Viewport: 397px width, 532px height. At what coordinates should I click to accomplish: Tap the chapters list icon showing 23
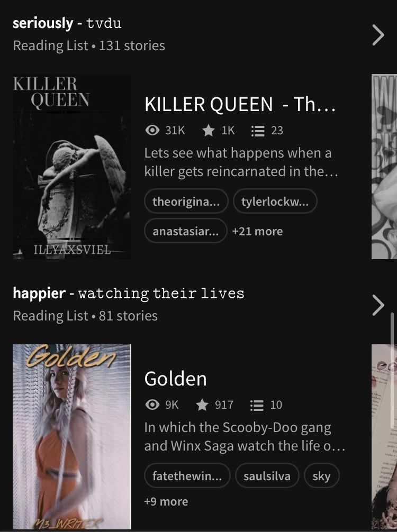tap(258, 131)
